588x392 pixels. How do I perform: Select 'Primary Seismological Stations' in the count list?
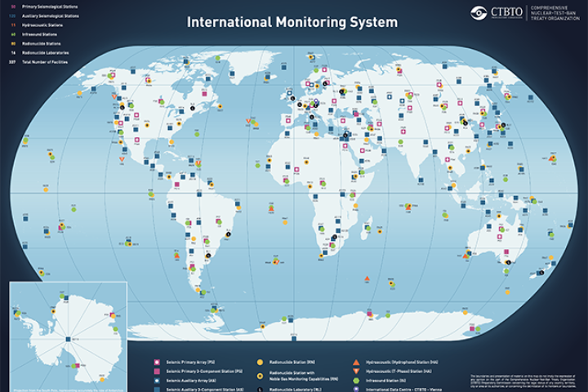tap(50, 7)
